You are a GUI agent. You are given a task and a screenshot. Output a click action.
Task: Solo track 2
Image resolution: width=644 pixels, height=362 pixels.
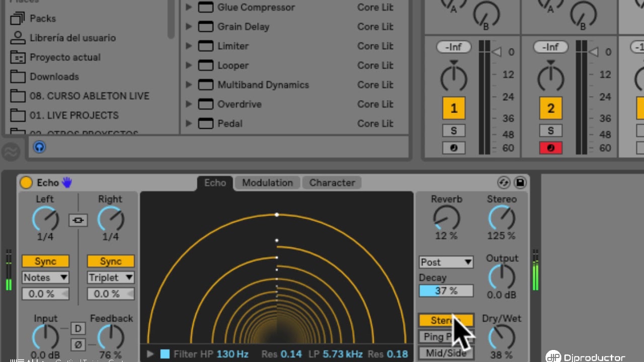click(x=550, y=131)
